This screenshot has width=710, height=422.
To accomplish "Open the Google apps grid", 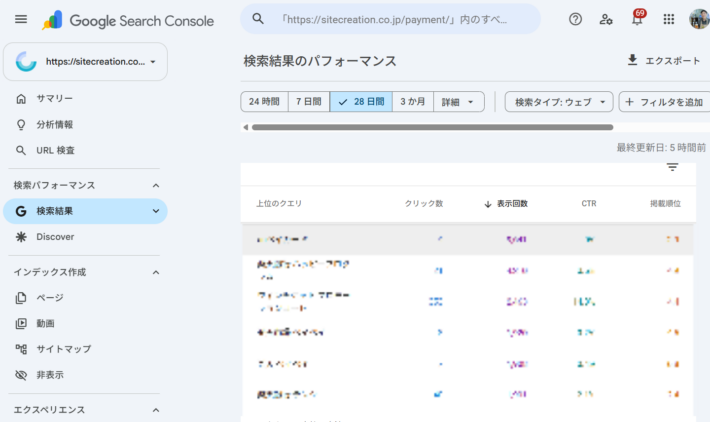I will (668, 19).
